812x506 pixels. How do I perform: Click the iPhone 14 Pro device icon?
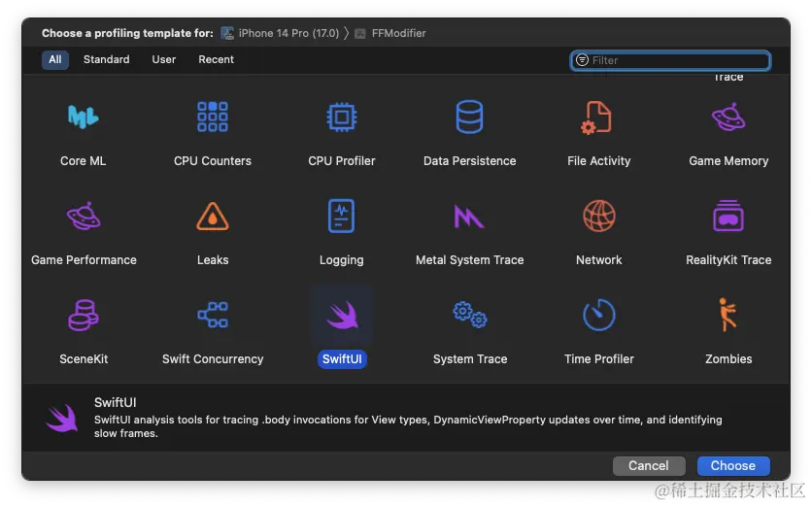coord(227,33)
